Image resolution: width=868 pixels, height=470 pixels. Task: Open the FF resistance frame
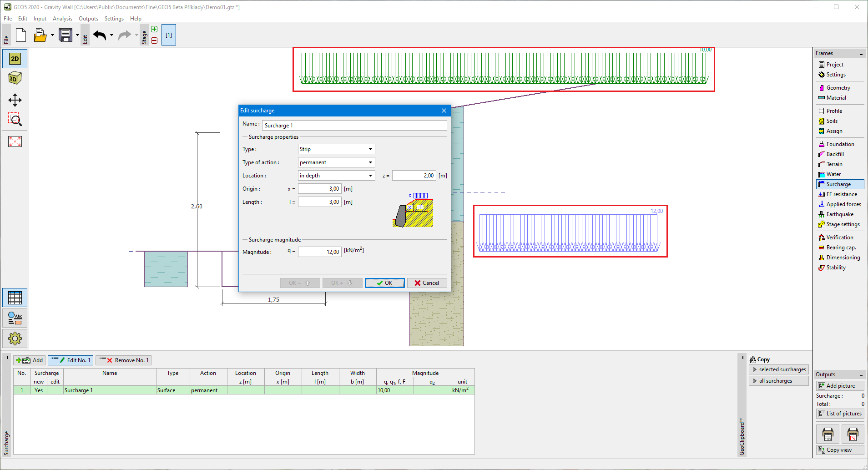[841, 194]
